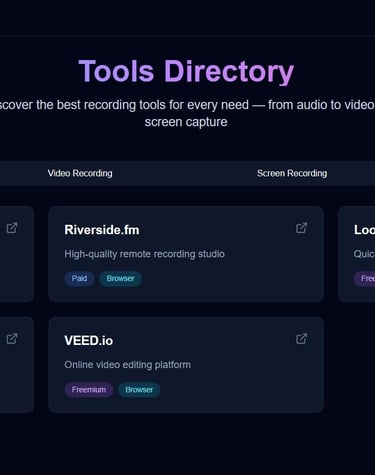
Task: Open Riverside.fm external link icon
Action: [301, 228]
